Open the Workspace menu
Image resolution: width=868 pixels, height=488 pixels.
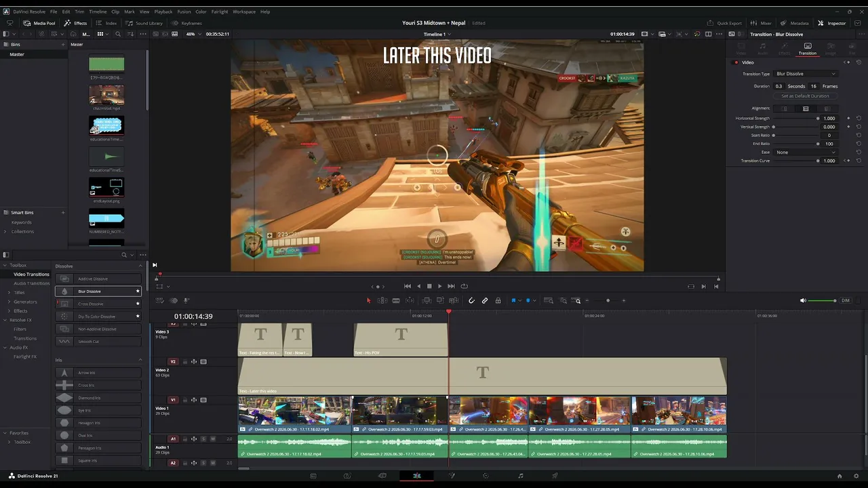[x=244, y=12]
